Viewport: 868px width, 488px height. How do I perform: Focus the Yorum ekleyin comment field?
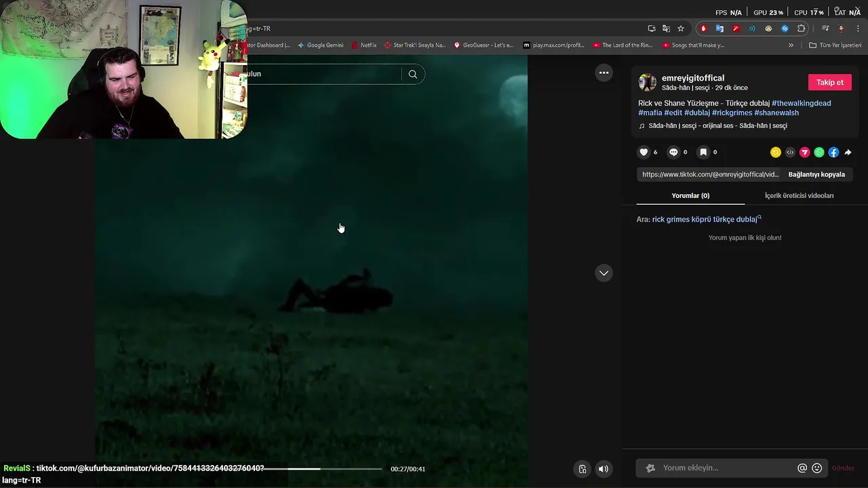pyautogui.click(x=727, y=468)
